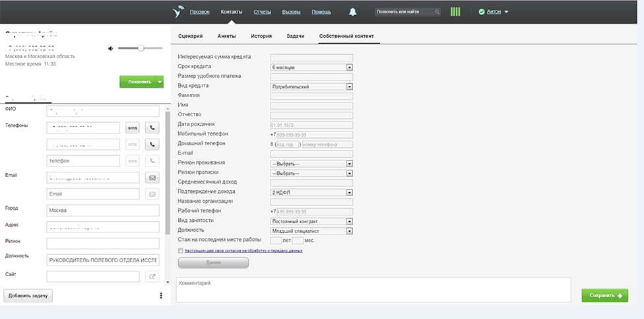Expand the arrow beside the Позвонить button
Image resolution: width=644 pixels, height=319 pixels.
coord(160,82)
